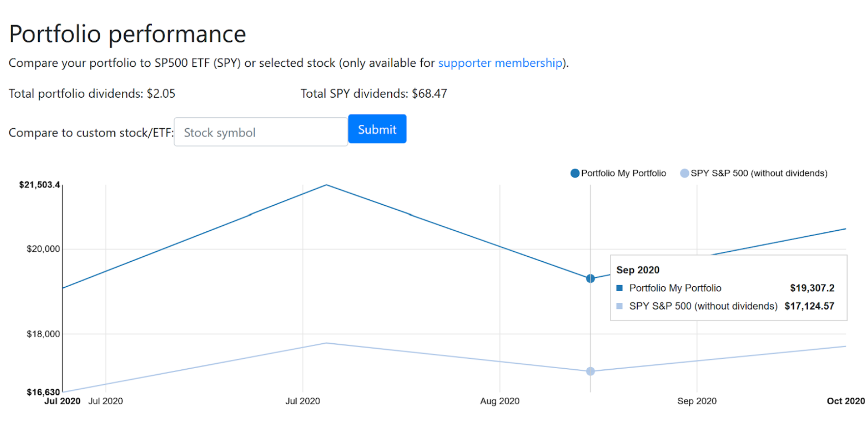Click the non-bold Sep 2020 x-axis label
868x437 pixels.
pos(697,401)
